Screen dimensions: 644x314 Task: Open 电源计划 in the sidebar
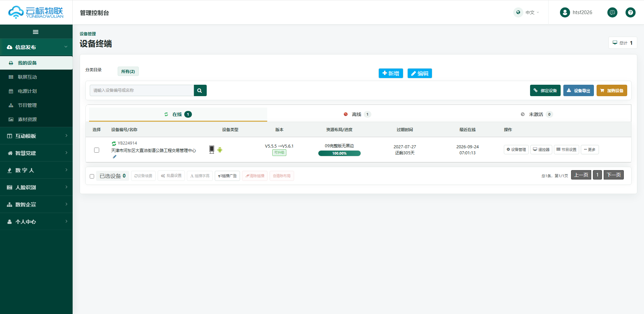(36, 91)
